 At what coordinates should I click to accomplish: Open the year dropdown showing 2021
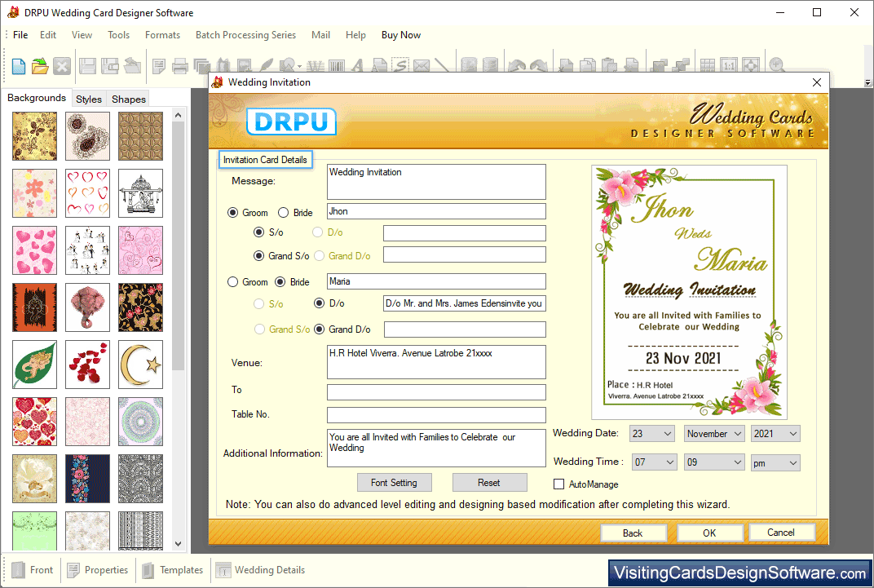[x=775, y=434]
